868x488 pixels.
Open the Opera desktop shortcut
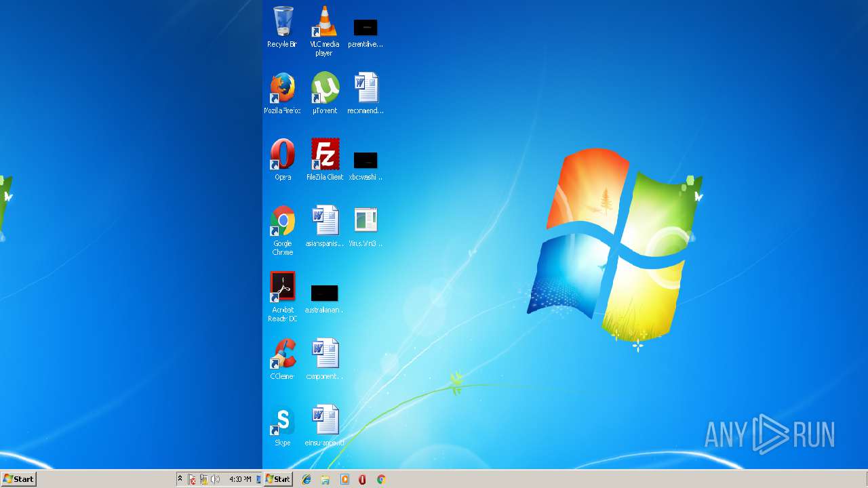pyautogui.click(x=283, y=155)
